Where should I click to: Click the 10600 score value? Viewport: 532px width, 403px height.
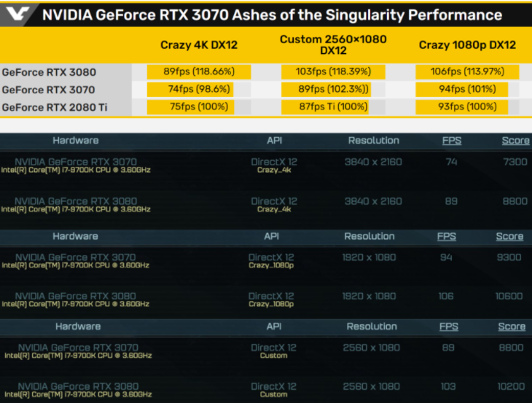(509, 296)
